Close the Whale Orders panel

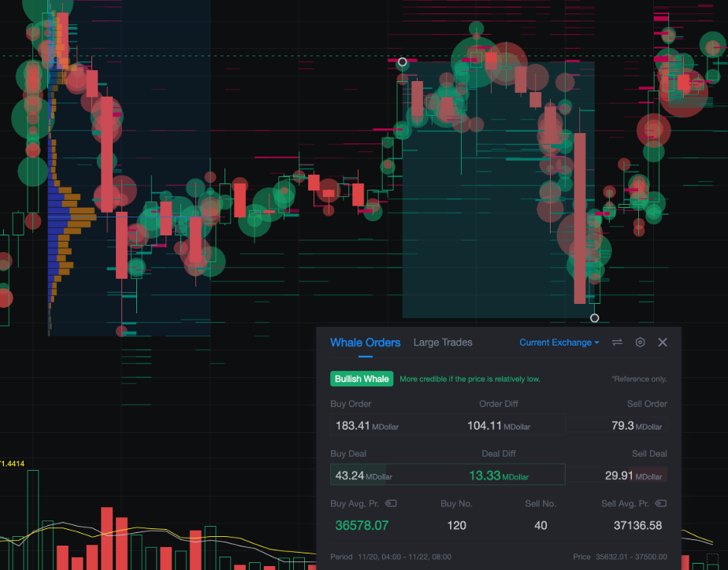[663, 342]
